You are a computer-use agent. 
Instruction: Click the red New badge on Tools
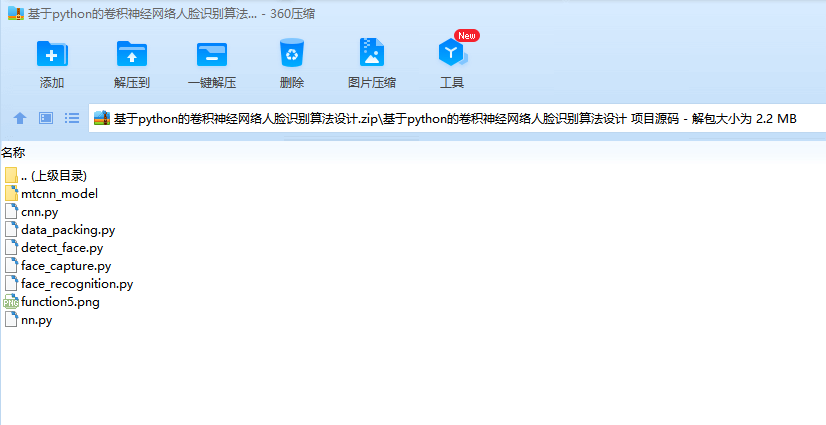pos(467,35)
